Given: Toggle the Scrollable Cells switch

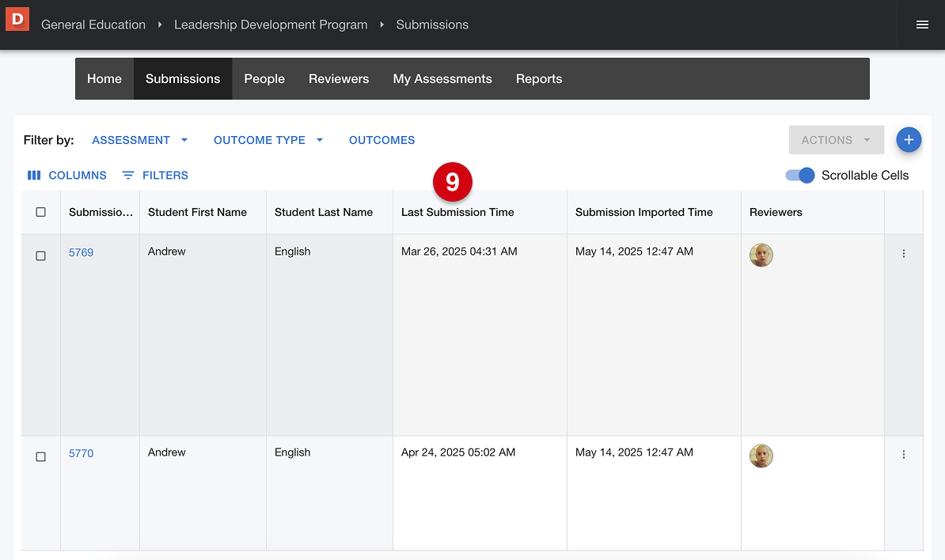Looking at the screenshot, I should click(799, 176).
